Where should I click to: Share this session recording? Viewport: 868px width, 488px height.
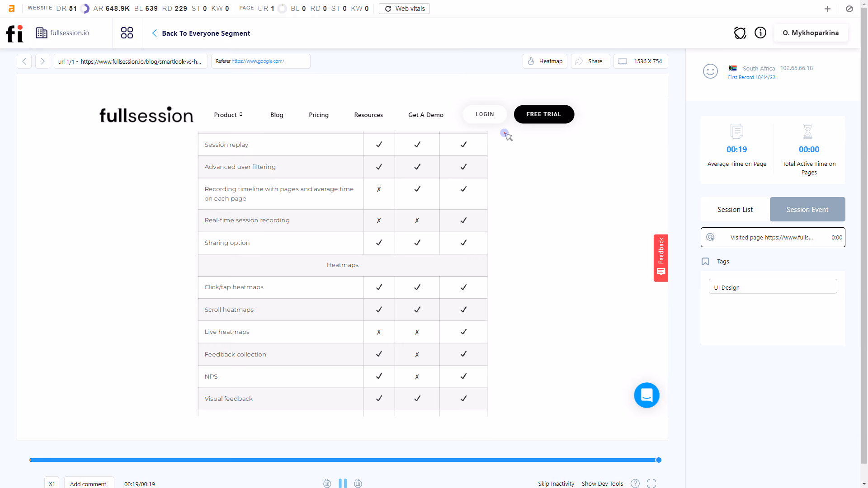click(x=590, y=61)
